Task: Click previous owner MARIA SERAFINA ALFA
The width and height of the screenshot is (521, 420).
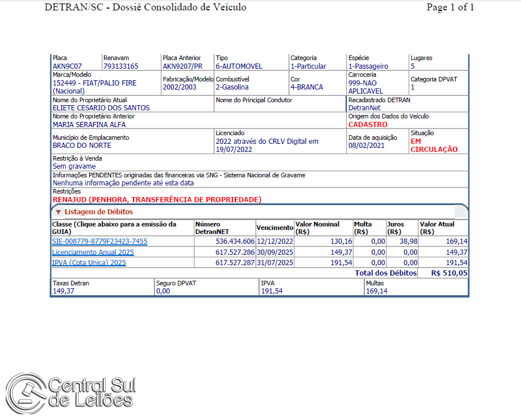Action: click(89, 125)
